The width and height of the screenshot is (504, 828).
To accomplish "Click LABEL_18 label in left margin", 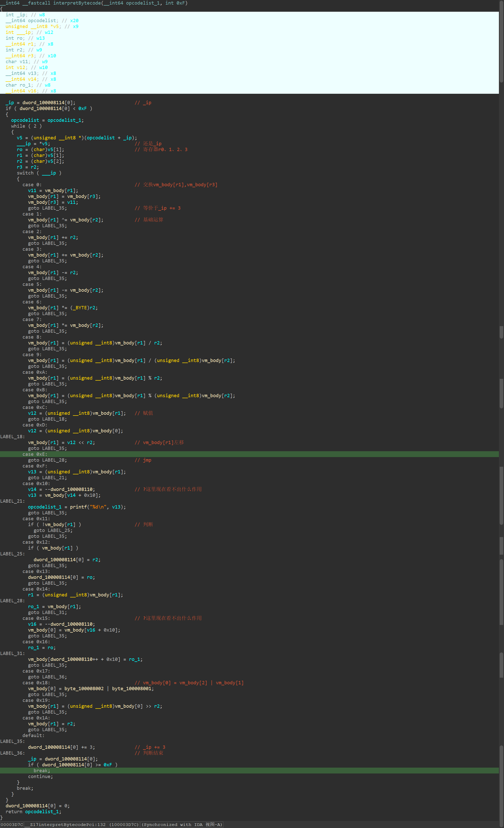I will click(x=12, y=436).
